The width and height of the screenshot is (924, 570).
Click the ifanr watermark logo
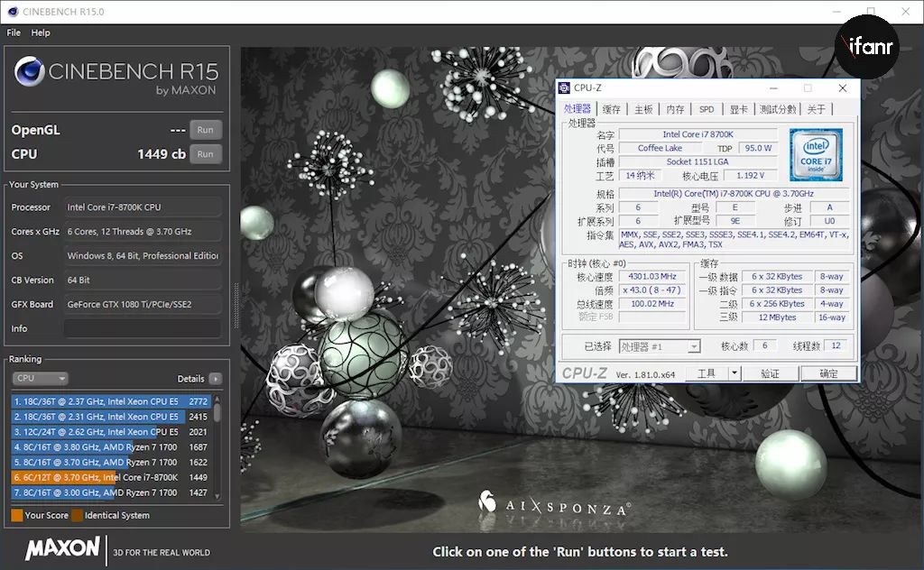click(x=866, y=45)
